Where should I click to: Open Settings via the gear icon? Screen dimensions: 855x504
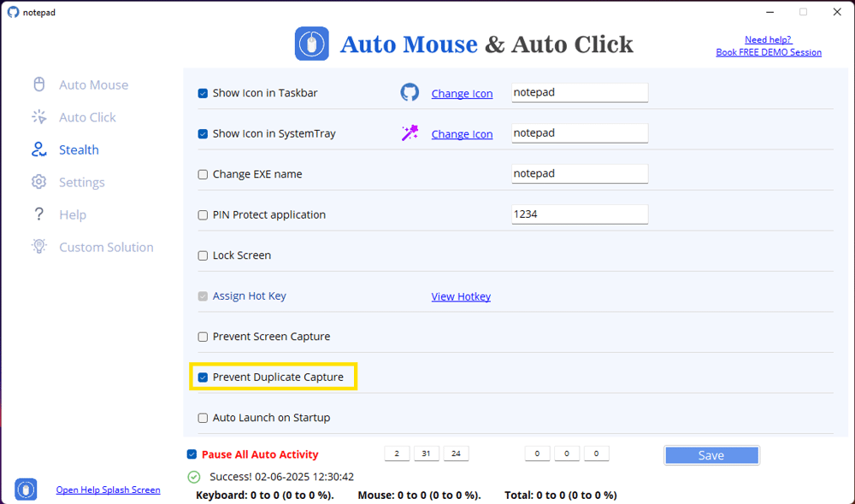click(38, 182)
